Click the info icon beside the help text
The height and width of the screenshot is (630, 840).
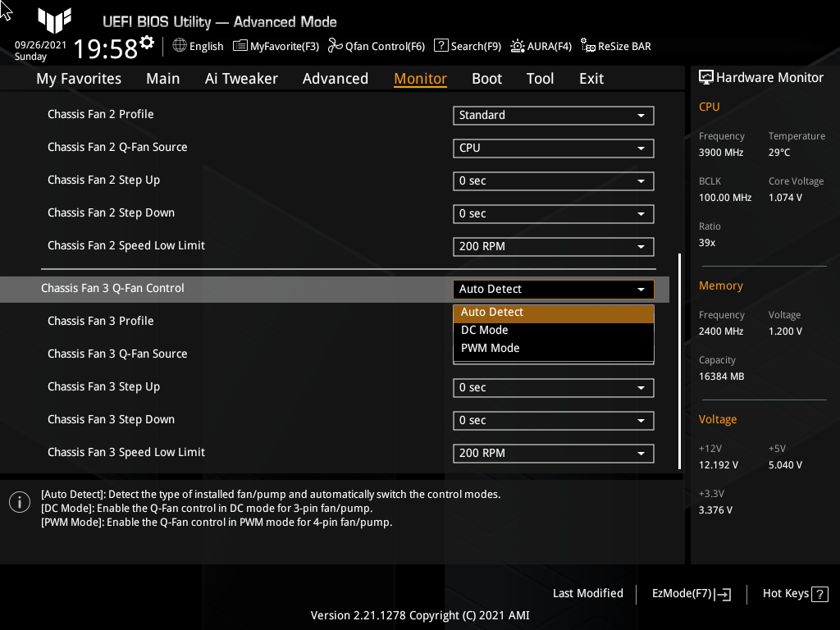point(19,501)
